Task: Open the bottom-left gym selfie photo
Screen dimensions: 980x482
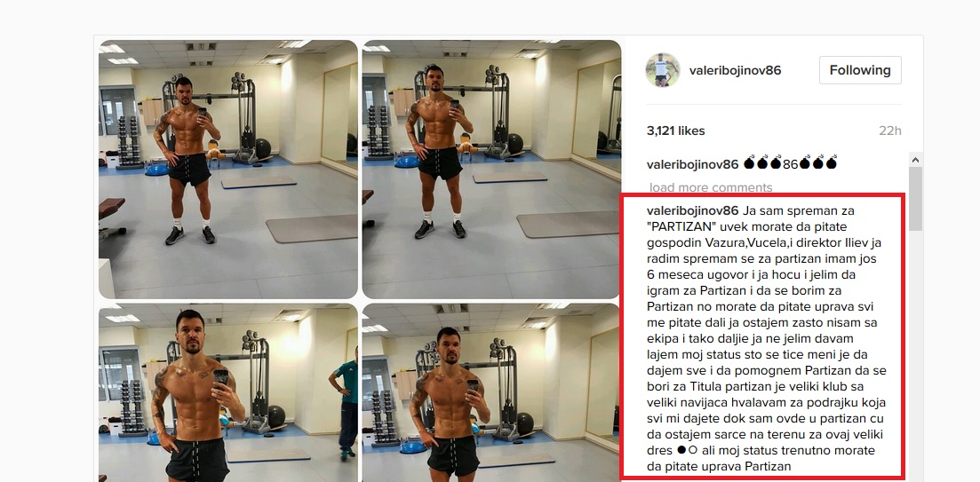Action: (x=228, y=392)
